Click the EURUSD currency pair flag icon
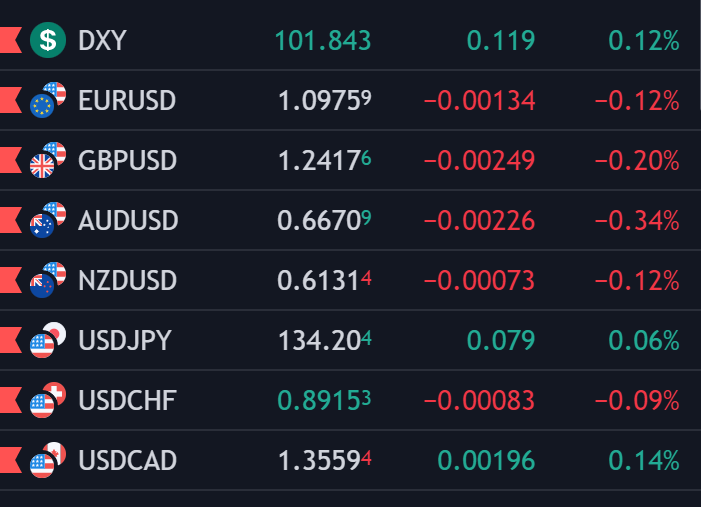 (x=47, y=101)
